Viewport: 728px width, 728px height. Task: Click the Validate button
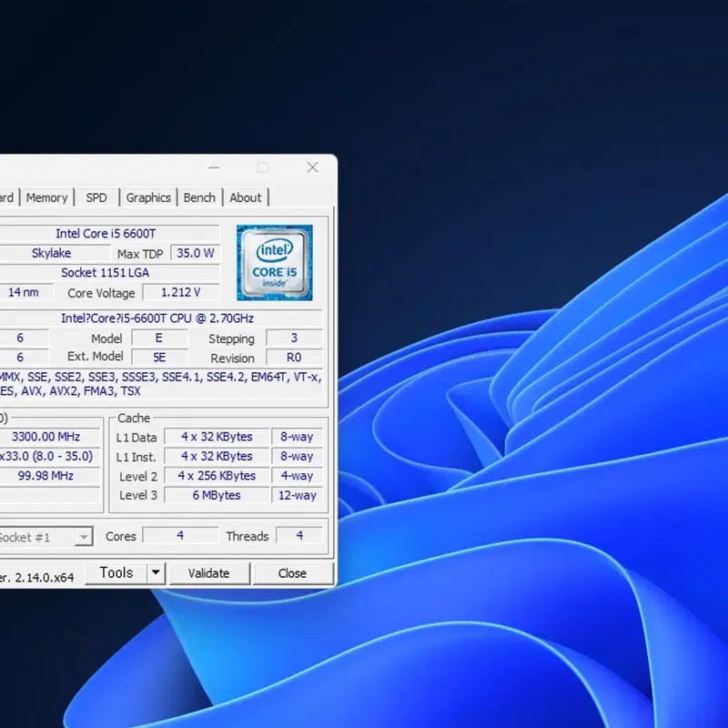click(209, 573)
